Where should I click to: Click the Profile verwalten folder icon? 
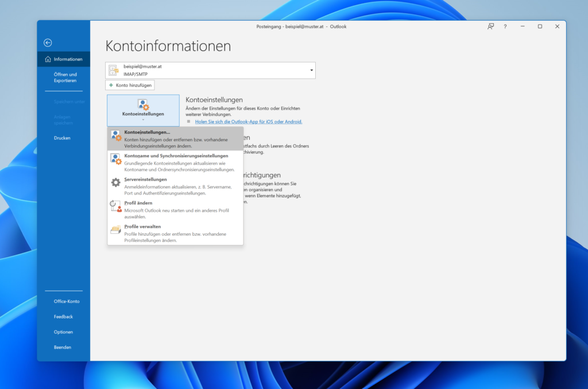click(x=115, y=229)
